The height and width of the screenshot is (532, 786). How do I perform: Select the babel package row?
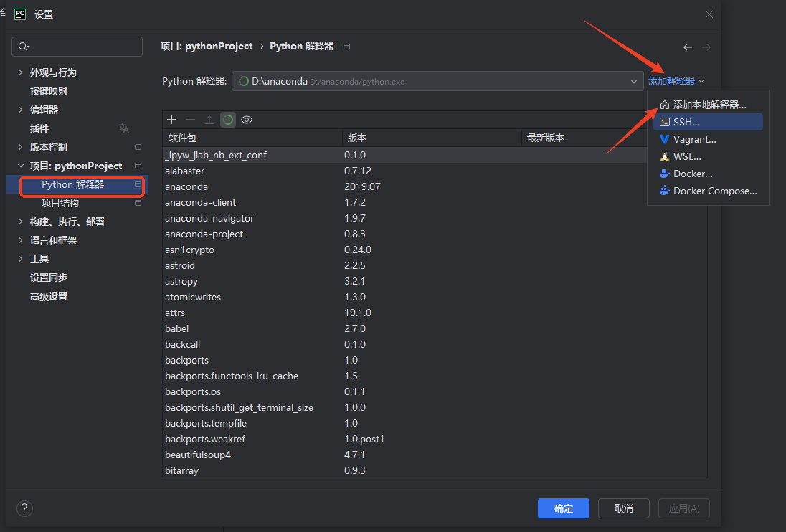pos(435,328)
